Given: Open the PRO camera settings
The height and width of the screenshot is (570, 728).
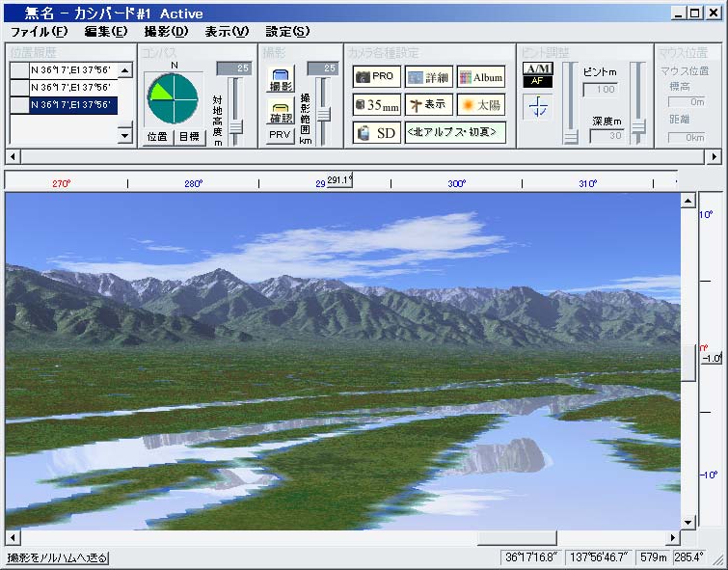Looking at the screenshot, I should pyautogui.click(x=376, y=76).
